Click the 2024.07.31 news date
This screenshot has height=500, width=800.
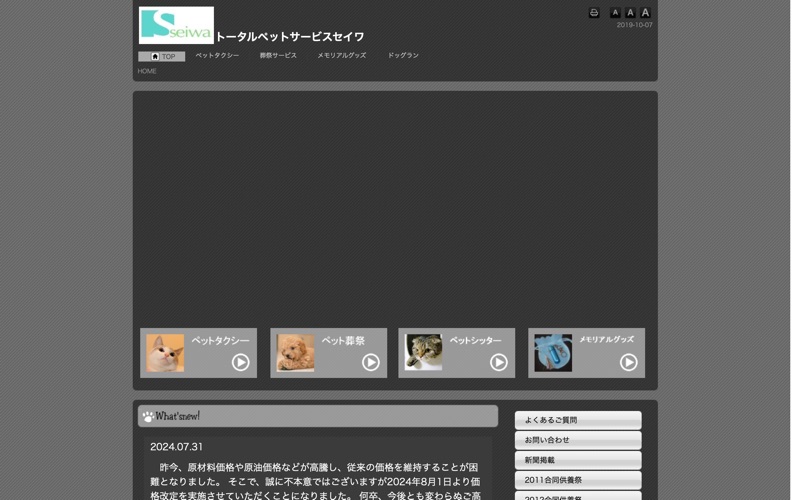[x=177, y=447]
